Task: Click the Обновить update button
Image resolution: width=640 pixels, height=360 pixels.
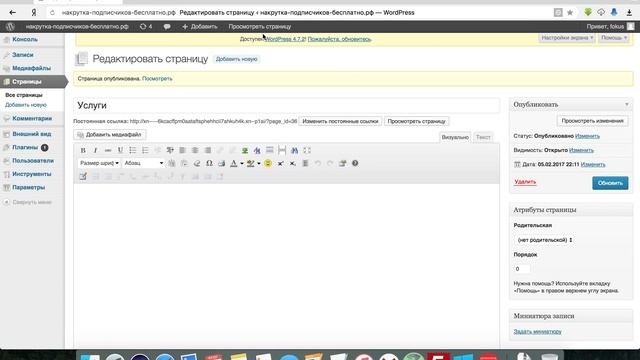Action: [610, 183]
